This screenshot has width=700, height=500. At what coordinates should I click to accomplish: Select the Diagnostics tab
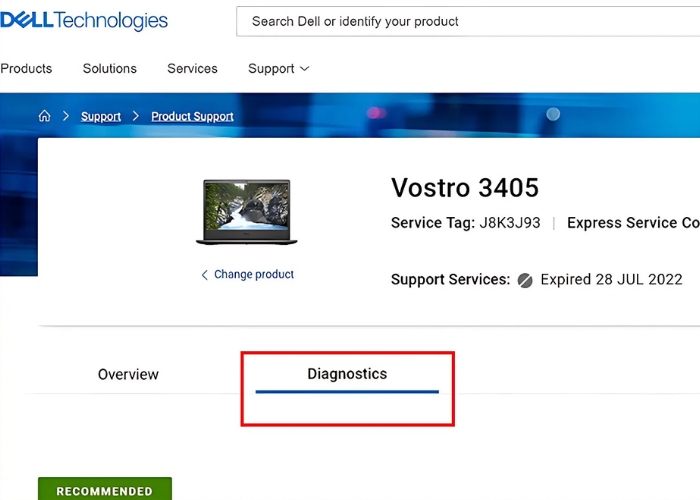point(347,374)
